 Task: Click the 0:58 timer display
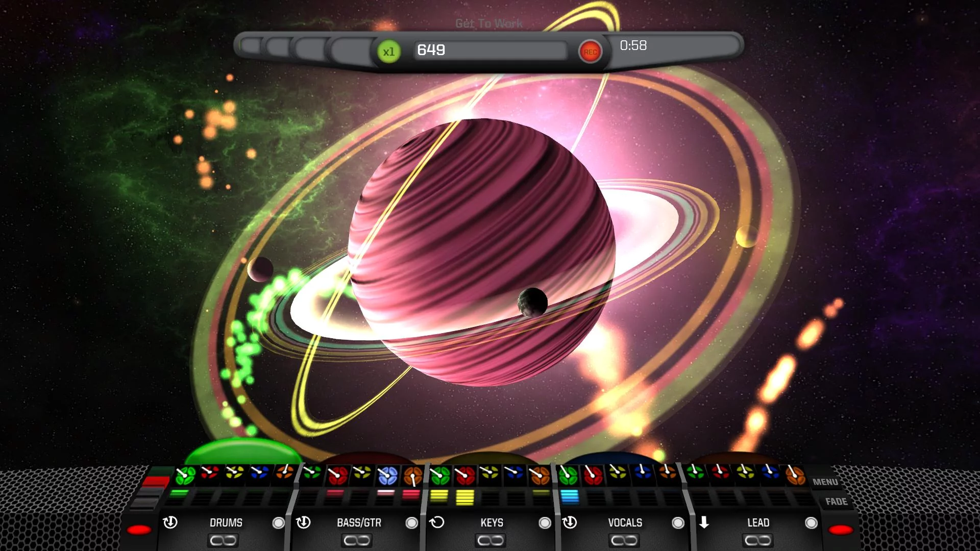[x=633, y=45]
